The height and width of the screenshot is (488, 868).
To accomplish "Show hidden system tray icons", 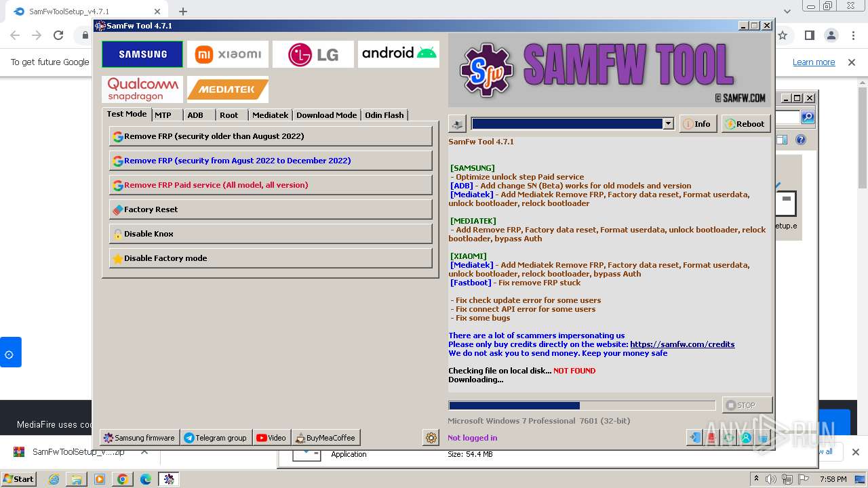I will pyautogui.click(x=756, y=479).
